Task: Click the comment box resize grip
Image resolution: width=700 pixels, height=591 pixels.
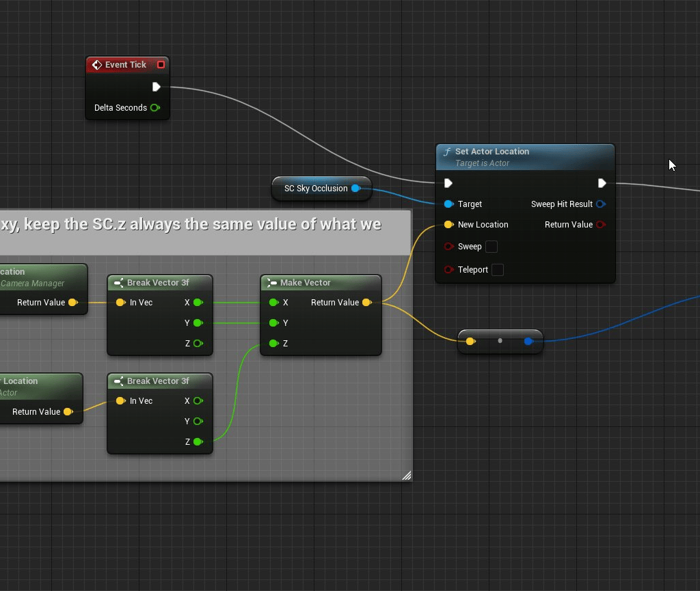Action: click(407, 476)
